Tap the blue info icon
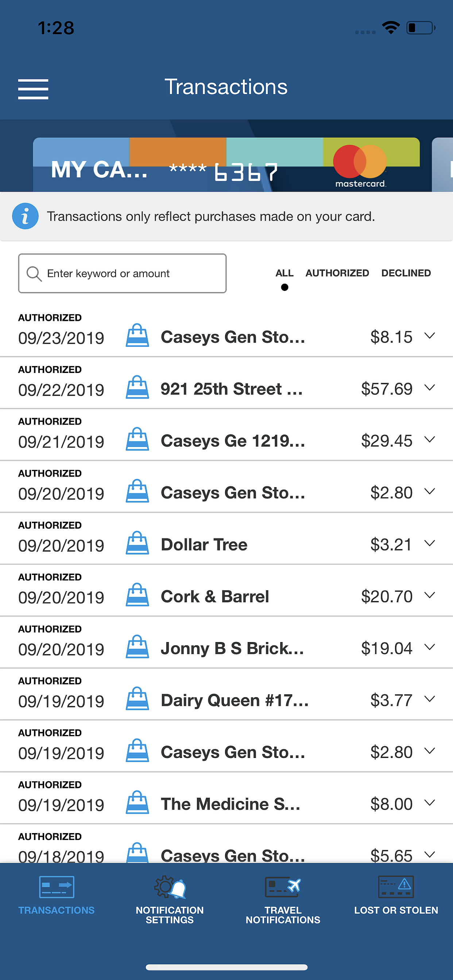Viewport: 453px width, 980px height. (x=25, y=216)
